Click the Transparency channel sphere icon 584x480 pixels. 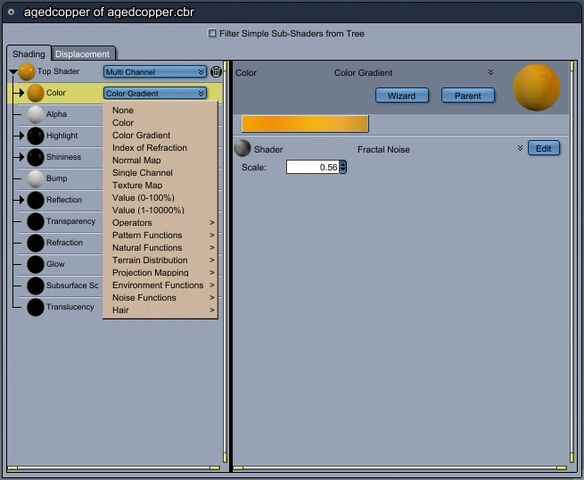(35, 222)
